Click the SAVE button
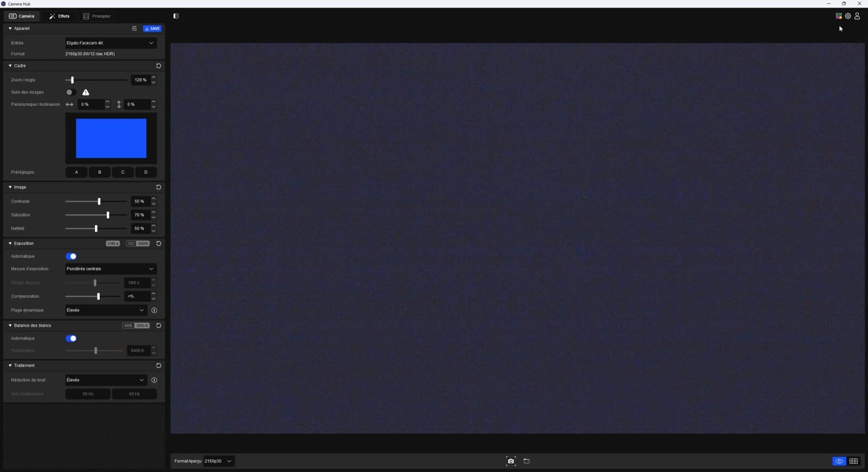Image resolution: width=868 pixels, height=472 pixels. (x=152, y=29)
